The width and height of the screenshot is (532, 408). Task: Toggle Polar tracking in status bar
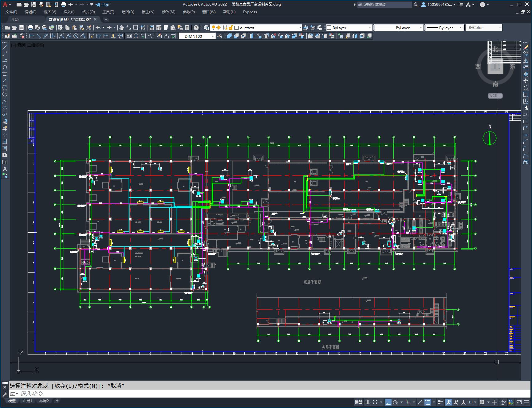click(396, 402)
